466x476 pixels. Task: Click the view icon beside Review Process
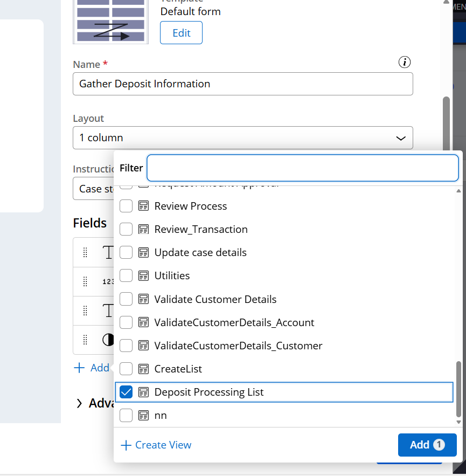(143, 206)
